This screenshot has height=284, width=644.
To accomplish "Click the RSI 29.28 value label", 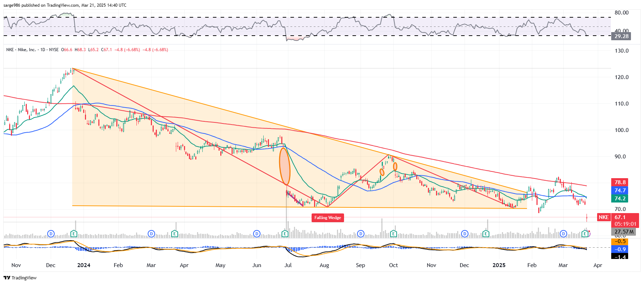I will tap(621, 36).
